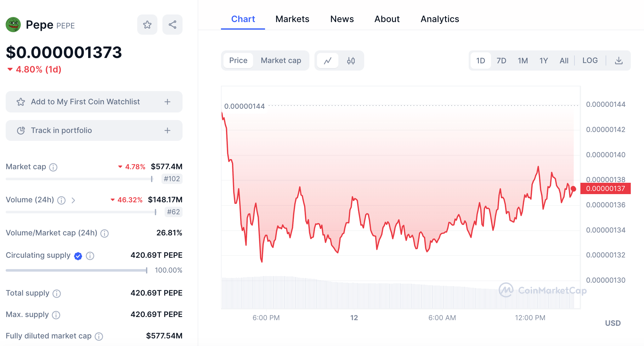The image size is (644, 346).
Task: Click the Volume rank progress bar
Action: pyautogui.click(x=81, y=212)
